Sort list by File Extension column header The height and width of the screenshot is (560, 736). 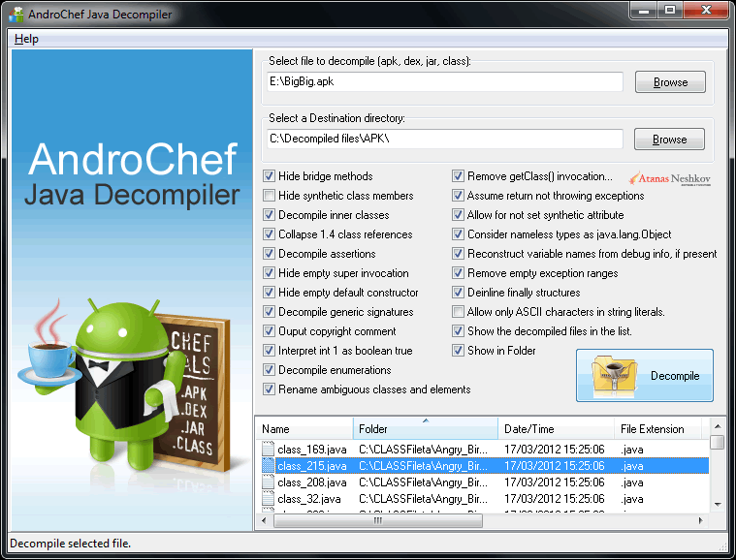(657, 428)
